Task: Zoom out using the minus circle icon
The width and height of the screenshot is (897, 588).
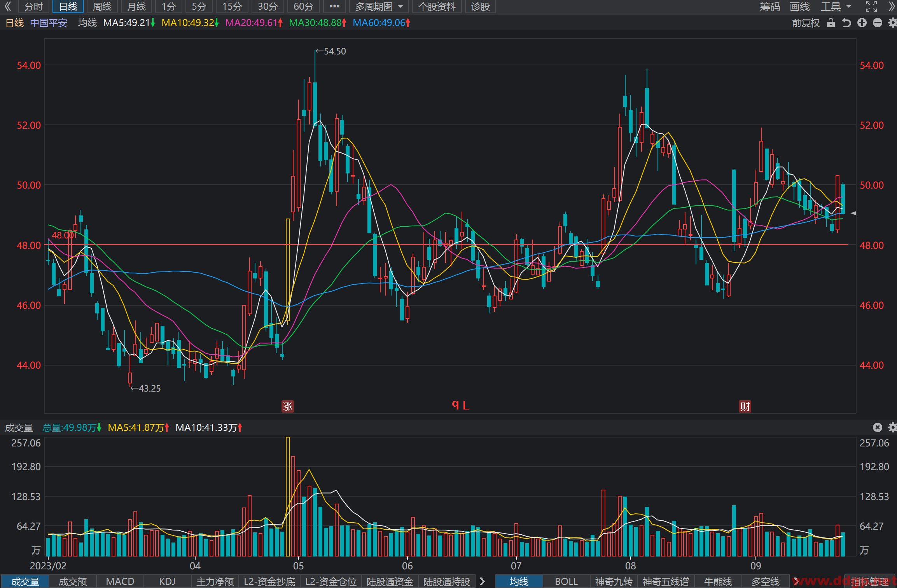Action: pos(878,23)
